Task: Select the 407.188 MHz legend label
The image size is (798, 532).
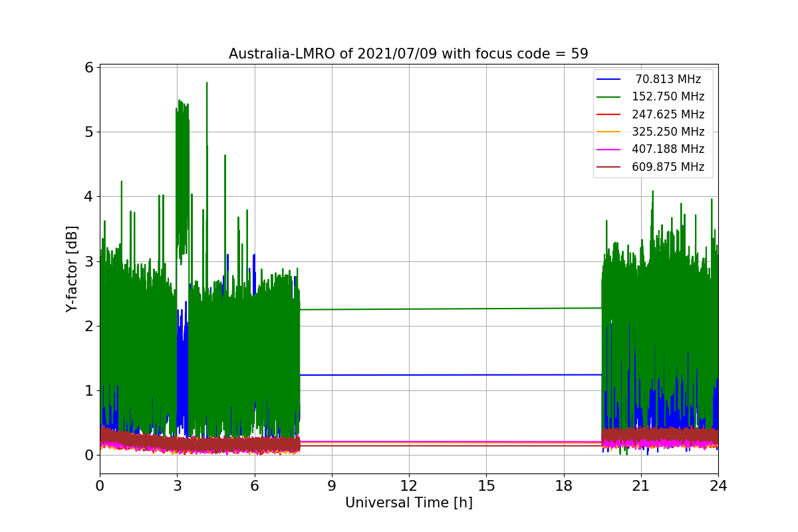Action: (x=668, y=149)
